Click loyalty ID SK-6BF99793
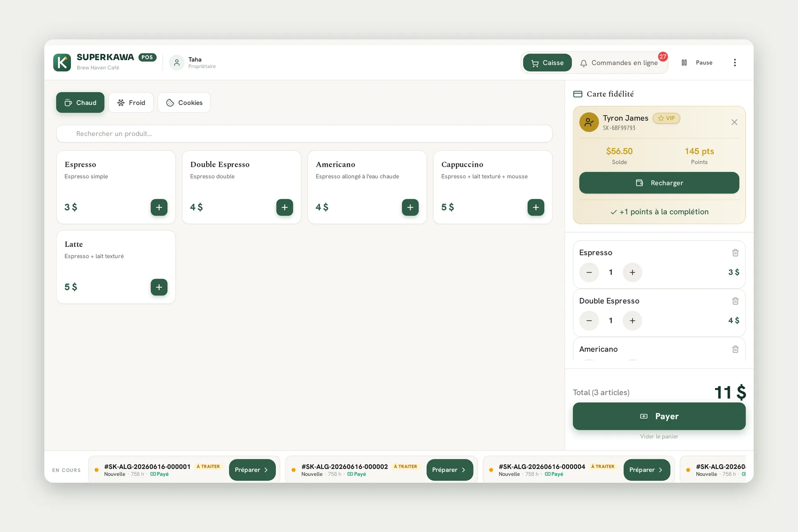This screenshot has height=532, width=798. click(x=619, y=128)
